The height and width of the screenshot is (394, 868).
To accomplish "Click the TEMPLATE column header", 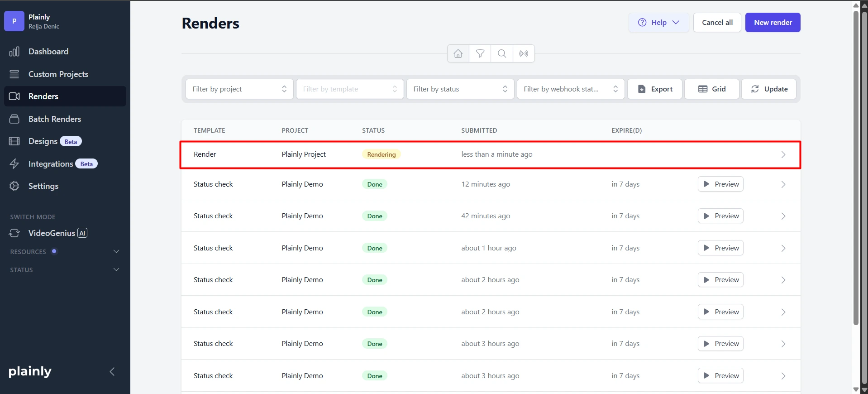I will pos(209,130).
